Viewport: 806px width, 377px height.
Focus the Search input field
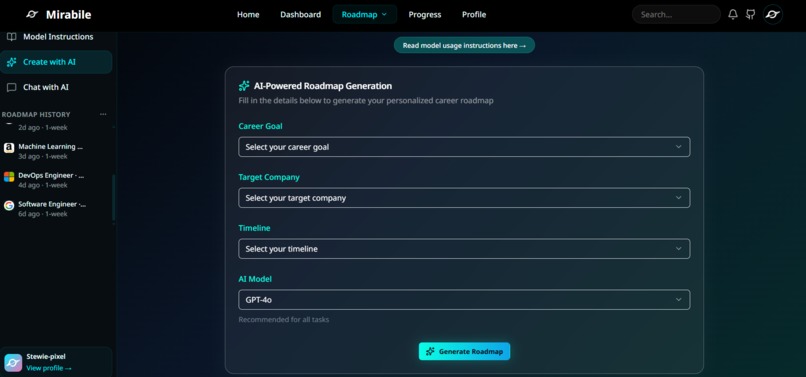click(676, 14)
